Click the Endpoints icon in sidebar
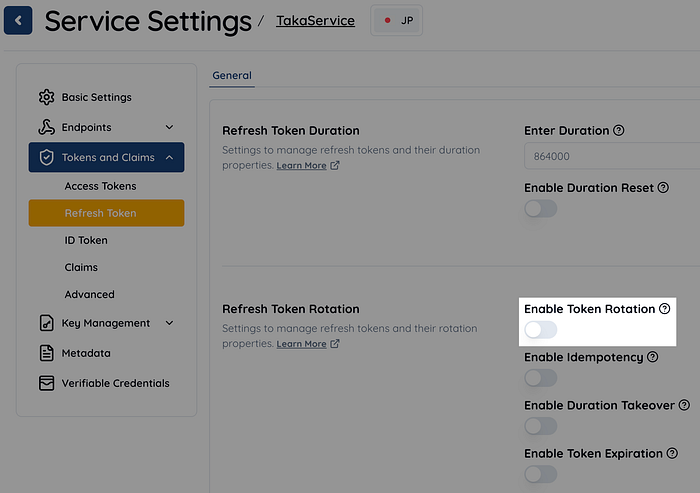The width and height of the screenshot is (700, 493). click(x=46, y=127)
